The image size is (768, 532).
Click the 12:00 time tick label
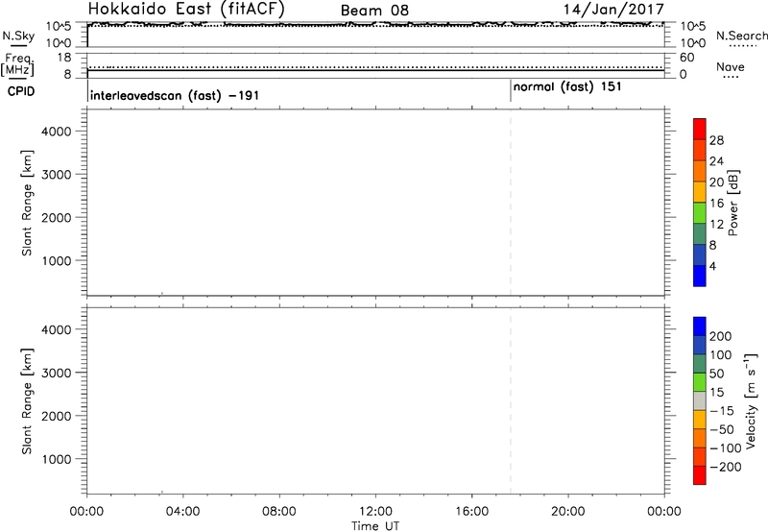tap(375, 512)
